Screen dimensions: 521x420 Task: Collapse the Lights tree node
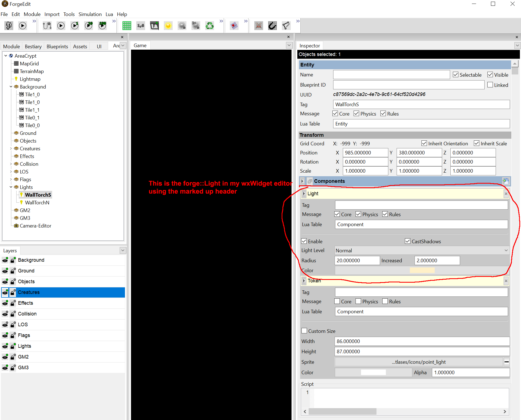click(x=11, y=187)
